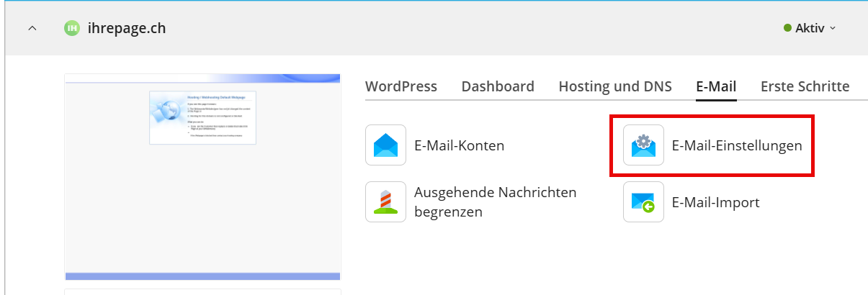Go to the Erste Schritte tab
868x295 pixels.
click(x=805, y=87)
